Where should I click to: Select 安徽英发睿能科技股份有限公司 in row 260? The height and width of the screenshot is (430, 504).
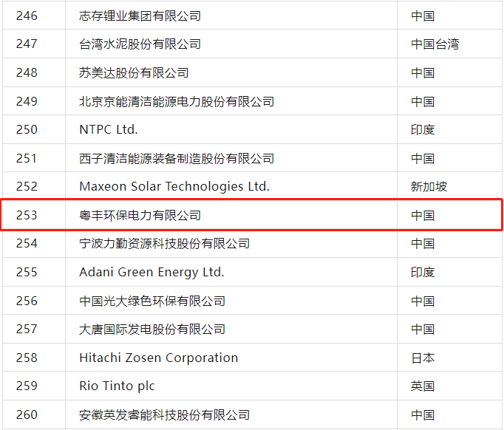(164, 414)
